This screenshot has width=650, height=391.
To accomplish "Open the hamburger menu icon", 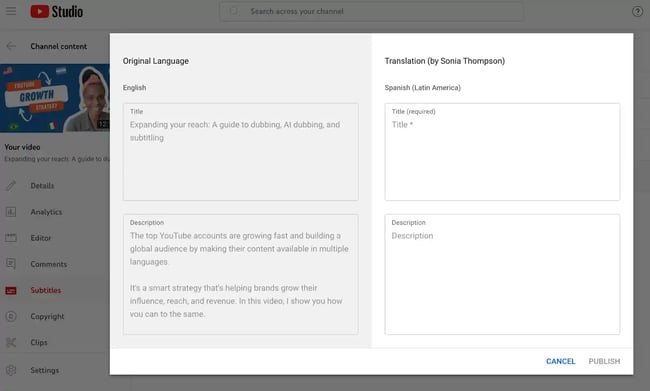I will click(x=11, y=11).
